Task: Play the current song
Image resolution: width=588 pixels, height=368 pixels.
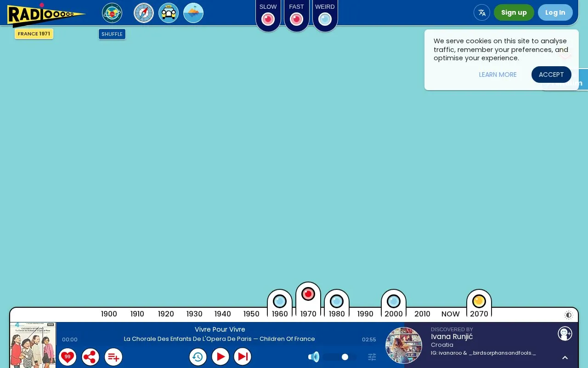Action: 220,356
